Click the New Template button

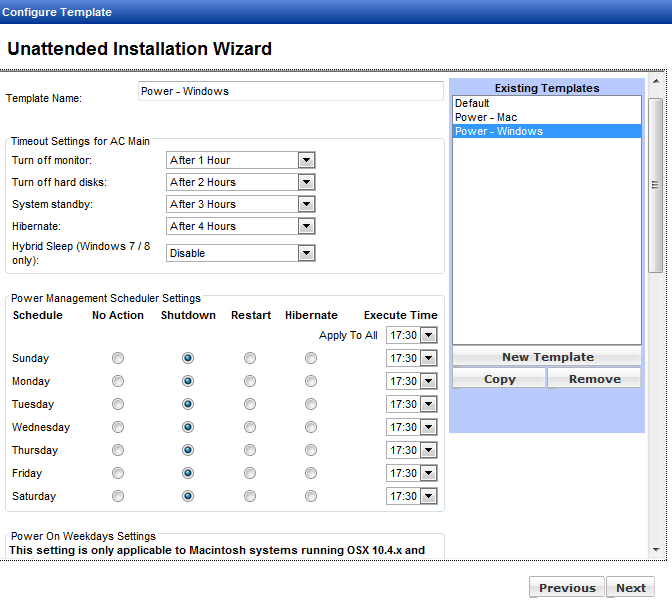[547, 357]
